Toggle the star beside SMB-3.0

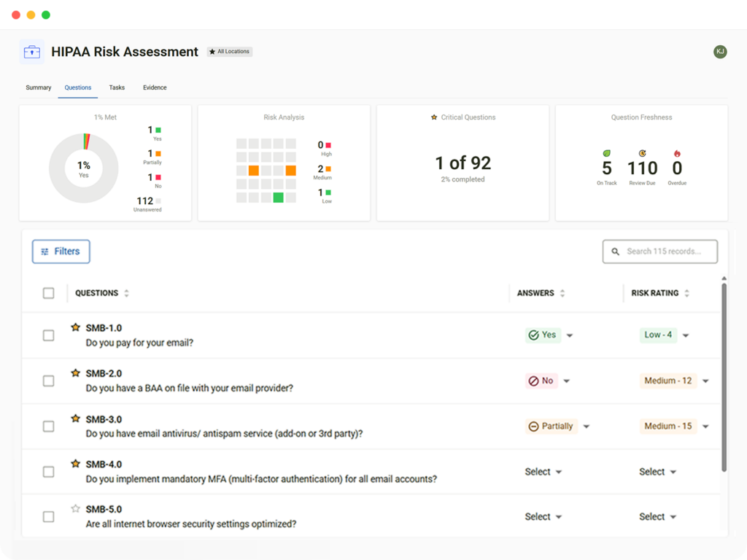tap(75, 419)
